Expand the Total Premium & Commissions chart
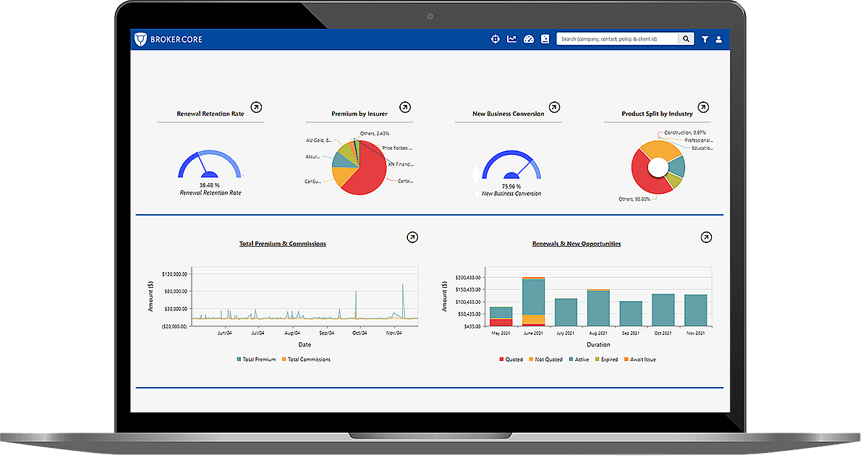The image size is (868, 471). click(x=412, y=237)
